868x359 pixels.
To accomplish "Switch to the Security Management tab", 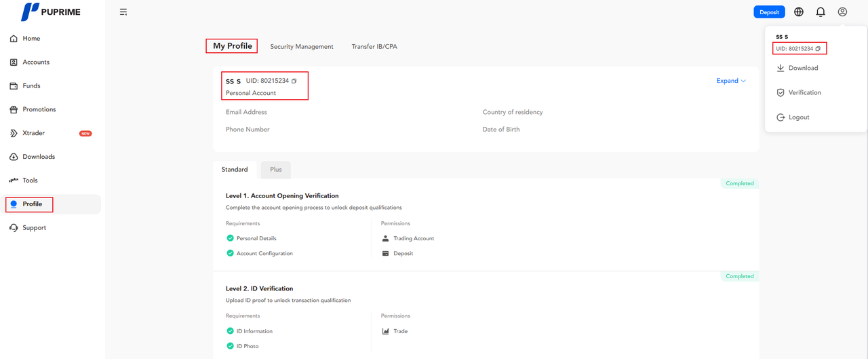I will coord(302,47).
